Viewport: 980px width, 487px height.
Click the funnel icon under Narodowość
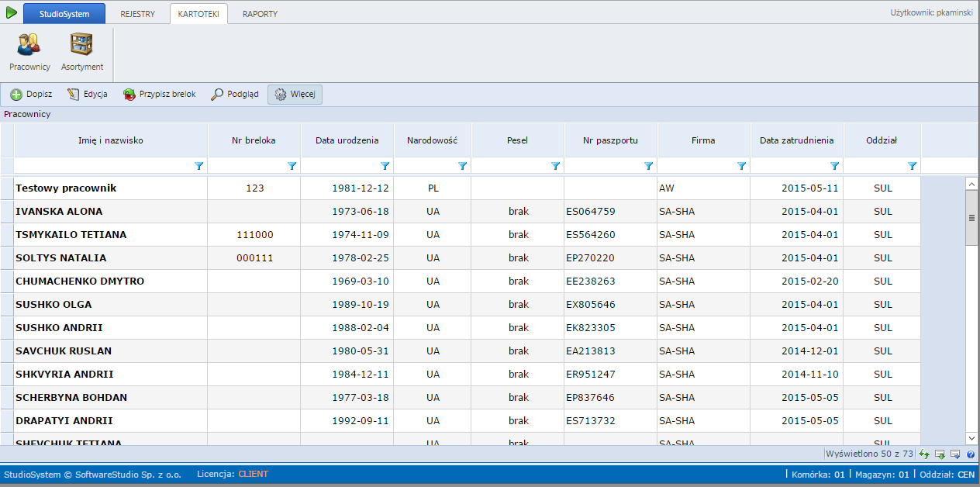pos(463,166)
